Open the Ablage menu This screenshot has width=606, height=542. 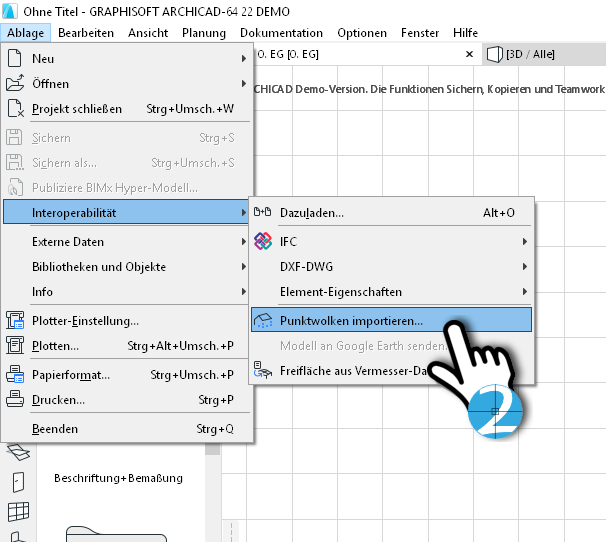pos(26,33)
